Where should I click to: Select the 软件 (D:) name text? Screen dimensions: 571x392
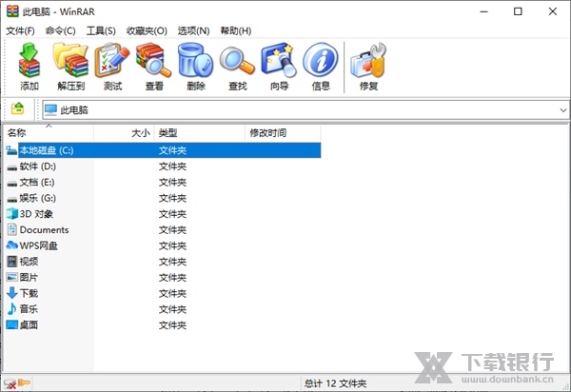(x=38, y=167)
